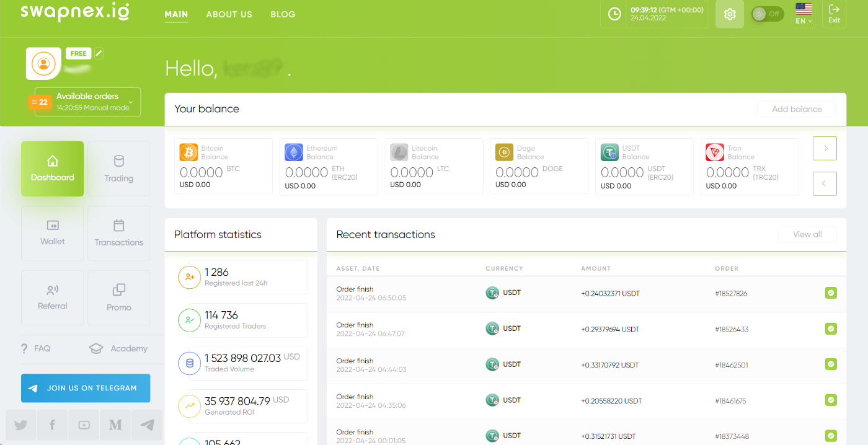The width and height of the screenshot is (868, 445).
Task: Open the BLOG page
Action: [283, 14]
